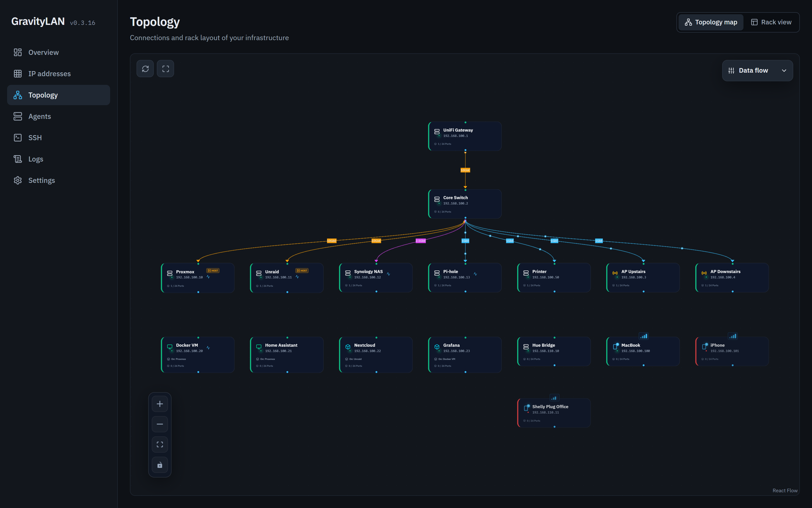The image size is (812, 508).
Task: Click the pulse icon on Pi-hole
Action: coord(475,274)
